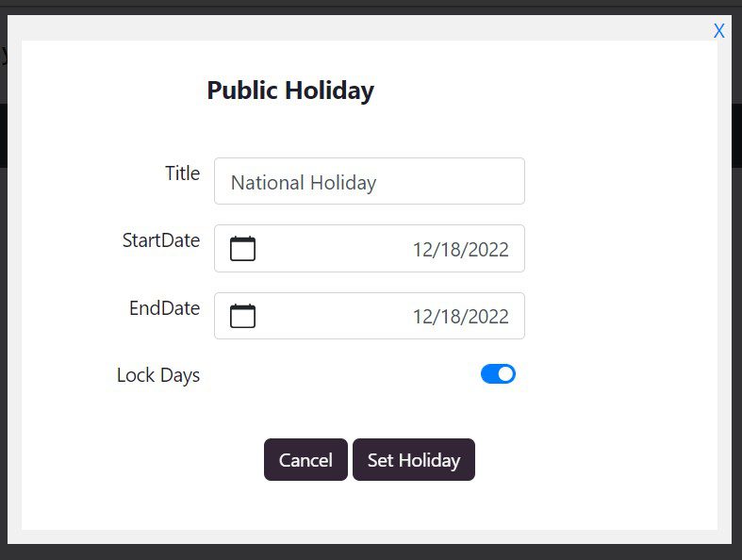The image size is (742, 560).
Task: Click the year portion of EndDate
Action: [488, 317]
